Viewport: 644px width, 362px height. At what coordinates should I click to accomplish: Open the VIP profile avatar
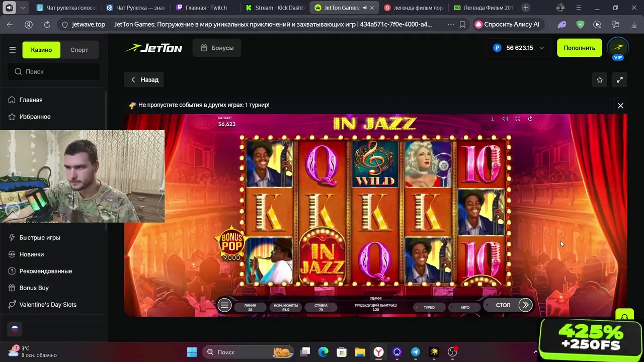pos(618,48)
